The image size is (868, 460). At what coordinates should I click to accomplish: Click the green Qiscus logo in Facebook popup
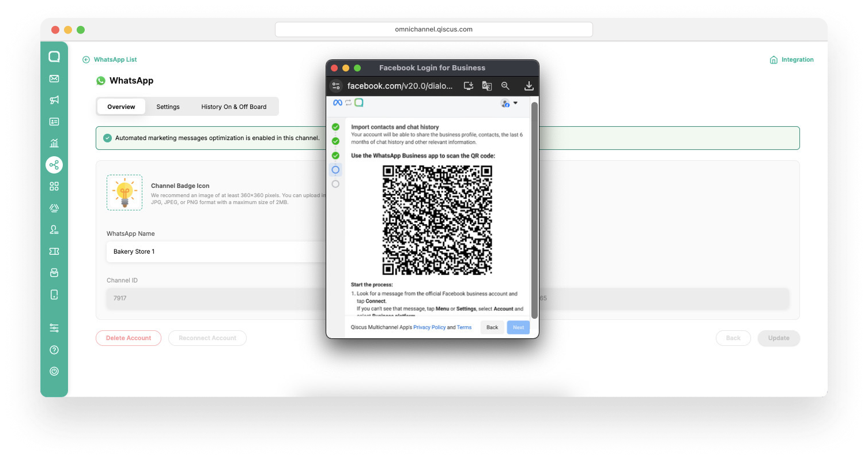358,103
